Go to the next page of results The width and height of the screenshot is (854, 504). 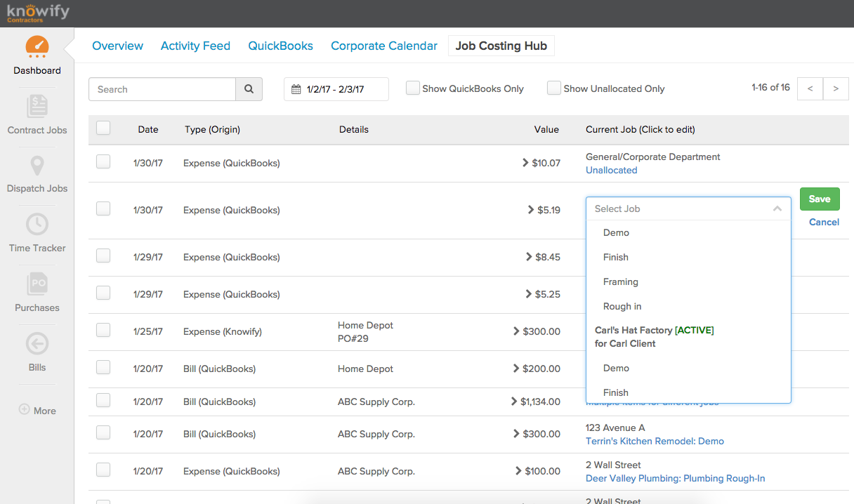point(836,88)
